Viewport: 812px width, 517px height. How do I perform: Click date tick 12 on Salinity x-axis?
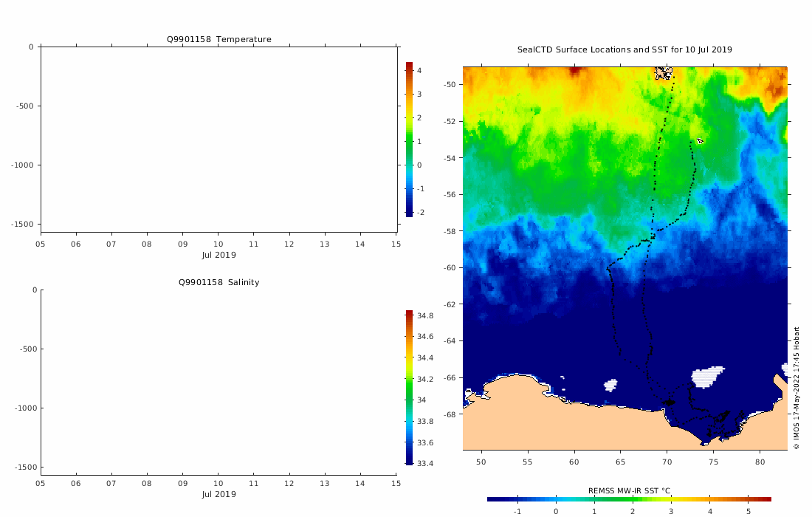point(289,483)
